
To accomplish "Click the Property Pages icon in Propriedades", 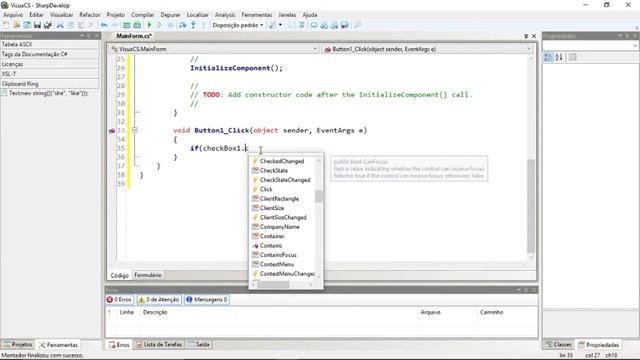I will point(573,57).
